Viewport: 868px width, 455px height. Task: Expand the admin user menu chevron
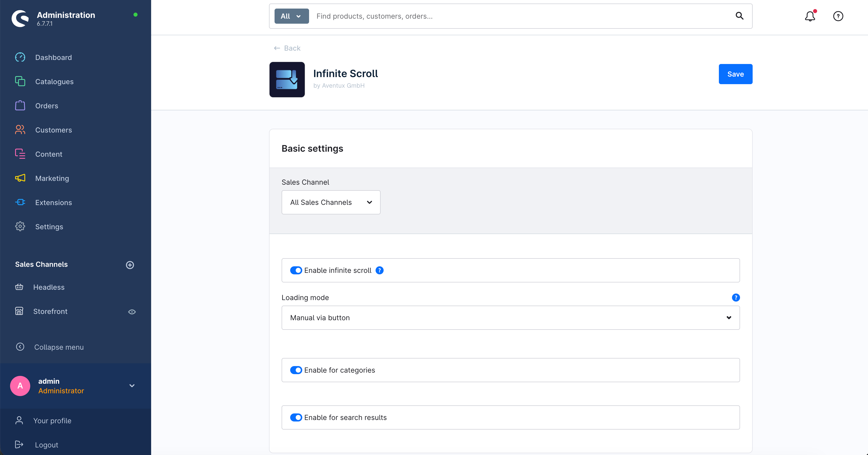pyautogui.click(x=132, y=385)
